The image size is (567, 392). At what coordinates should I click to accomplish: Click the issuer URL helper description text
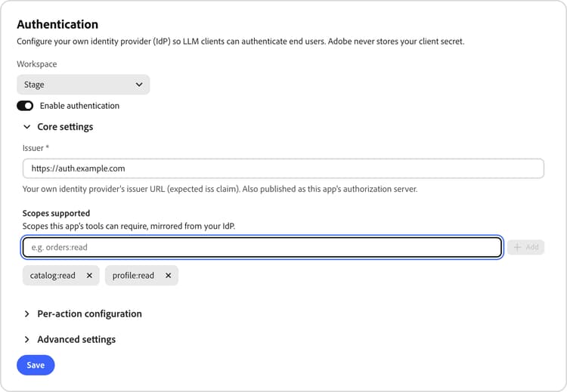click(220, 189)
